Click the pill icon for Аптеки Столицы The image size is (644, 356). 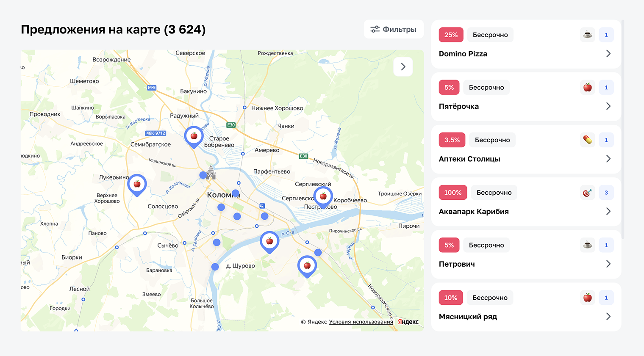click(x=588, y=140)
